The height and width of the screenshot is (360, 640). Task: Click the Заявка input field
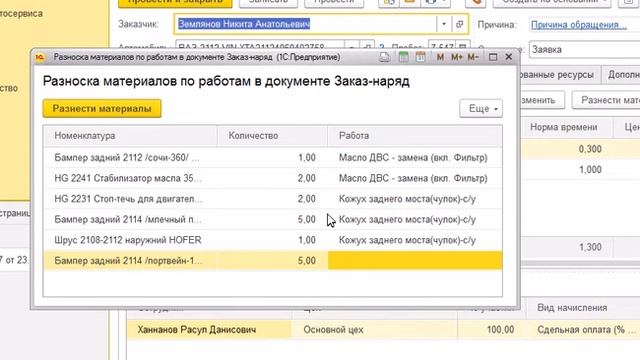click(584, 50)
